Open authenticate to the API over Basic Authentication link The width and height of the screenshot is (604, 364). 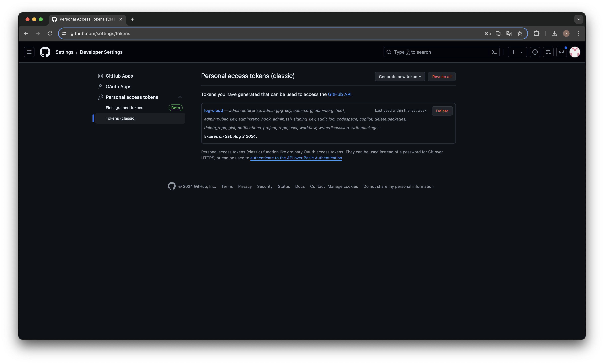(x=296, y=158)
